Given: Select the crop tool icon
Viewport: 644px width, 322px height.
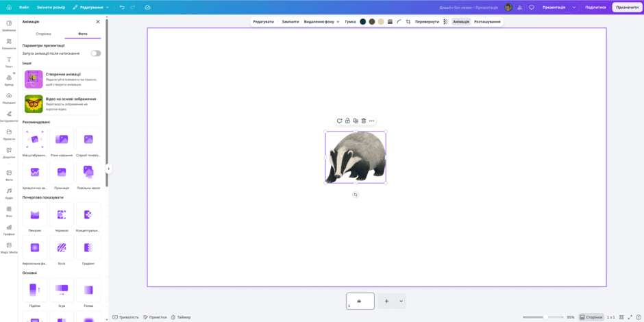Looking at the screenshot, I should pos(408,21).
